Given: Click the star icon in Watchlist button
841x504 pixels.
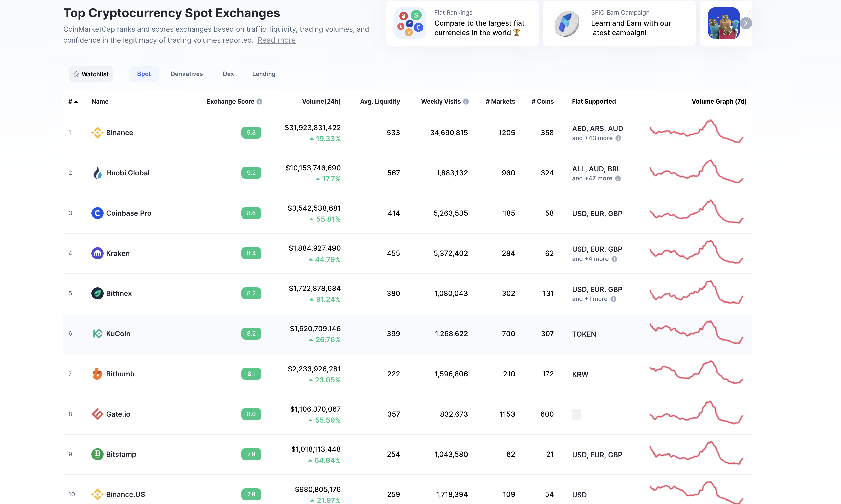Looking at the screenshot, I should [x=76, y=74].
